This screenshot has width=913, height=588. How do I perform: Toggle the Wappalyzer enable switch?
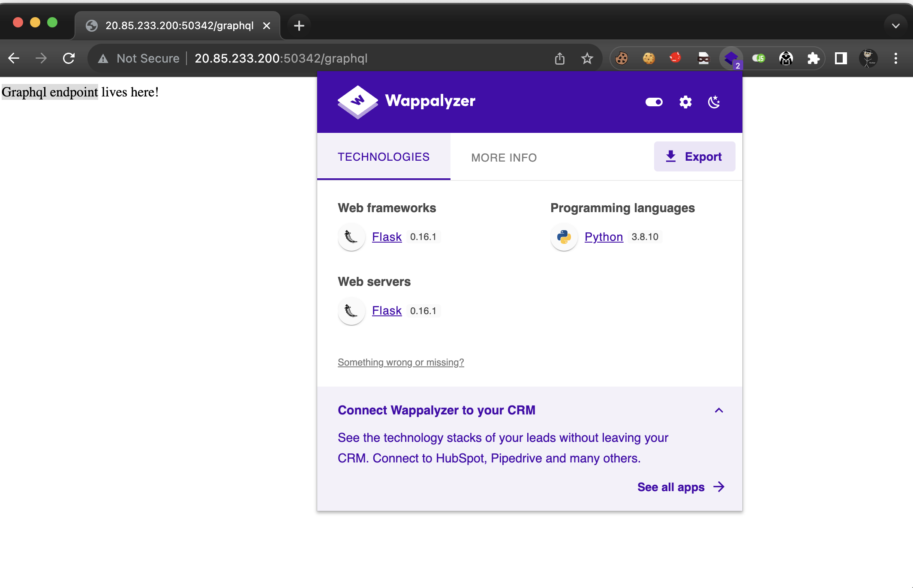654,102
